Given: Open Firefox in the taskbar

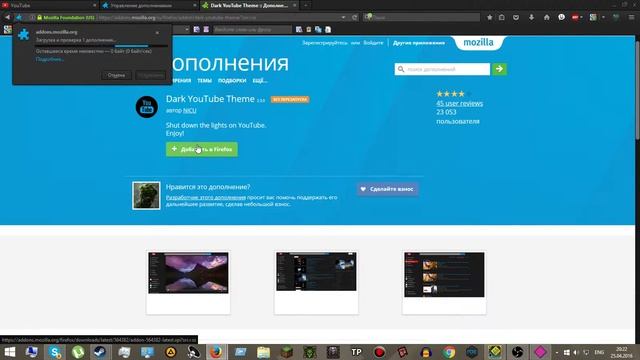Looking at the screenshot, I should pos(216,352).
